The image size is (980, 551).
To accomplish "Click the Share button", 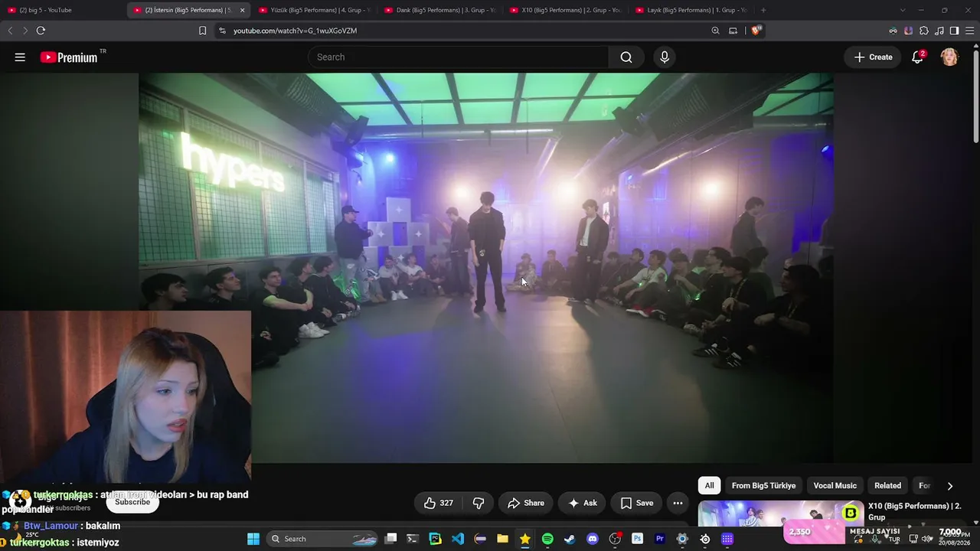I will [526, 503].
